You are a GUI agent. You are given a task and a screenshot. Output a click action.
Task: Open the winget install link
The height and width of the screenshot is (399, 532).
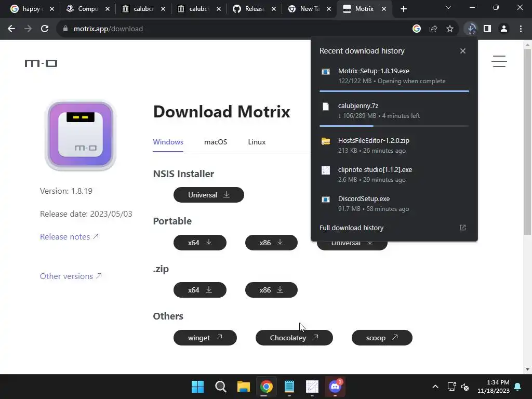[x=205, y=338]
